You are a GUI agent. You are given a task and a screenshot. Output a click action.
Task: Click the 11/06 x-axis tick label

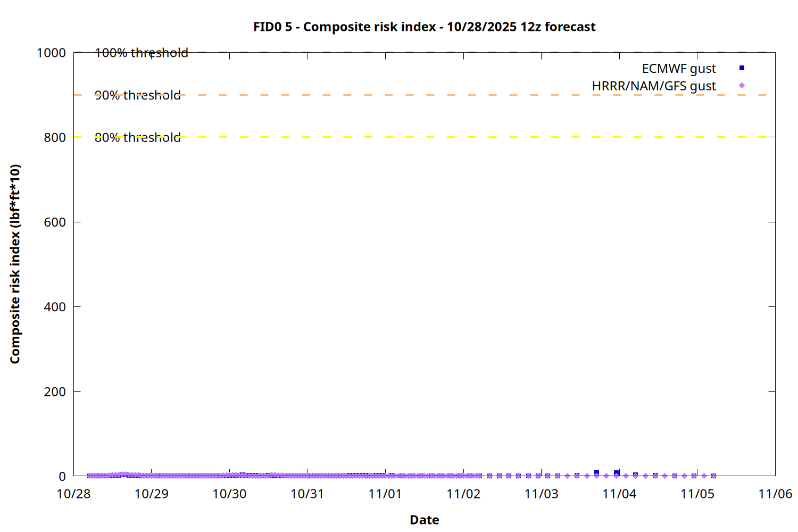tap(775, 494)
